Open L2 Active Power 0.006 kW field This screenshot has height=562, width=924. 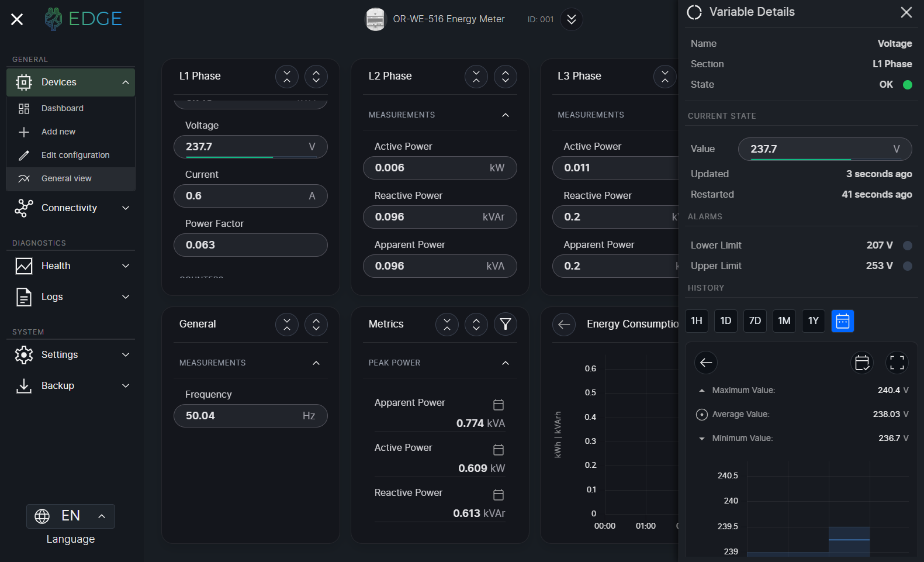tap(440, 168)
